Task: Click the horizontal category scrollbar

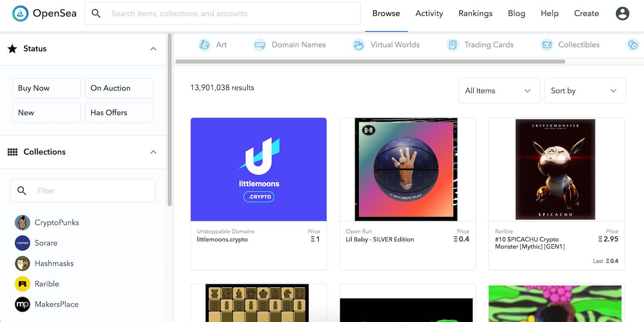Action: click(x=370, y=61)
